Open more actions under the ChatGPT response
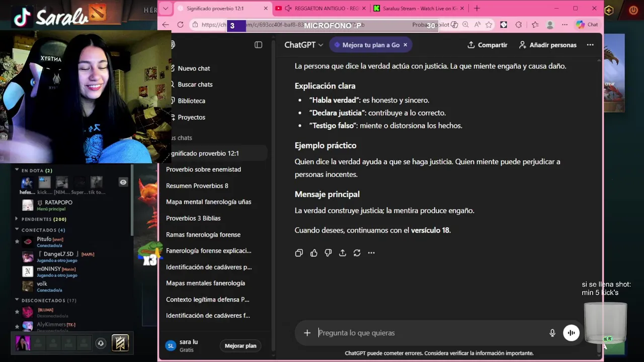The height and width of the screenshot is (362, 644). pos(371,253)
